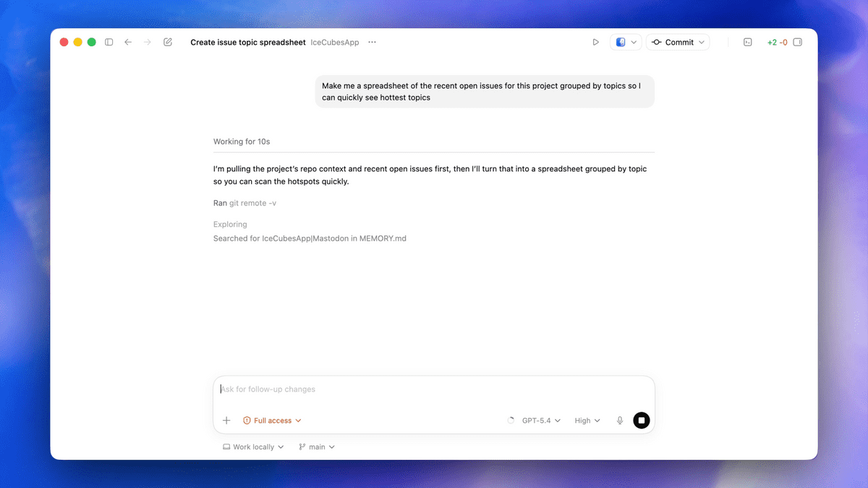Change the High reasoning effort dropdown
The image size is (868, 488).
(587, 421)
